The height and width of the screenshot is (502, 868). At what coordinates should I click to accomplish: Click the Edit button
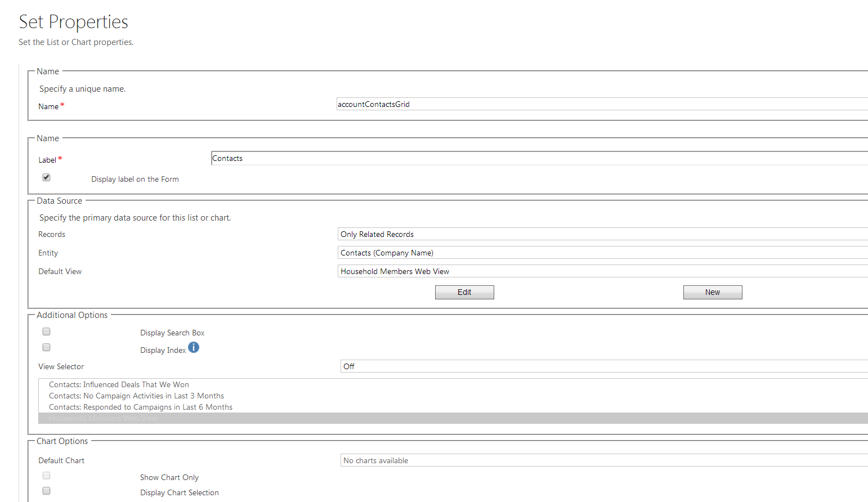tap(464, 292)
